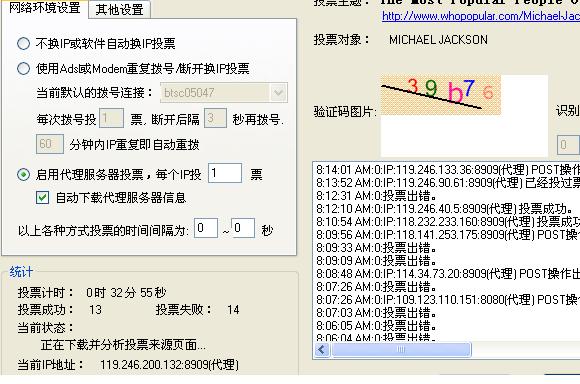Screen dimensions: 580x384
Task: Select log entry 8:07:03 AM 投票出错
Action: [377, 313]
